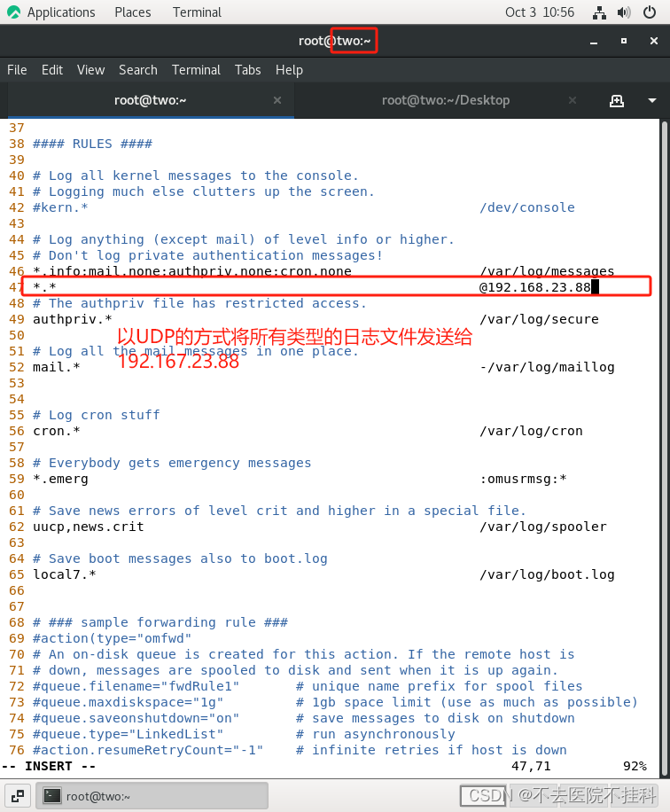Click the '@192.168.23.88' entry on line 47
Image resolution: width=670 pixels, height=812 pixels.
(535, 287)
